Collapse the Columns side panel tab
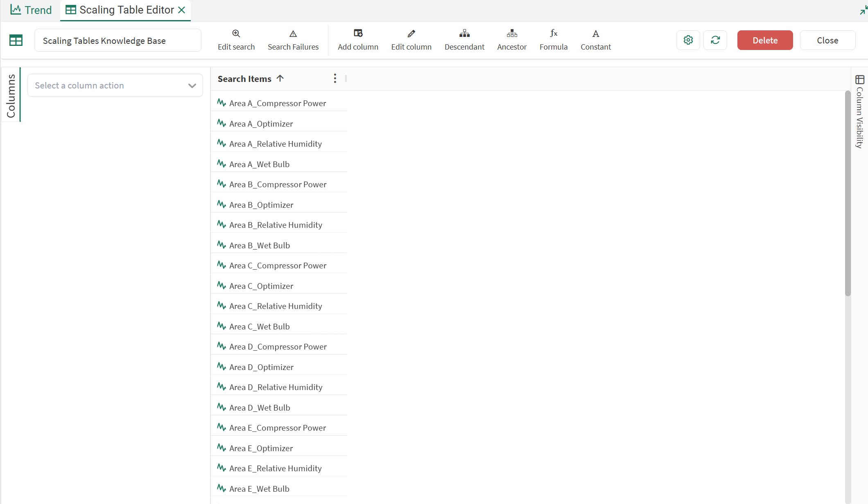868x504 pixels. tap(11, 95)
